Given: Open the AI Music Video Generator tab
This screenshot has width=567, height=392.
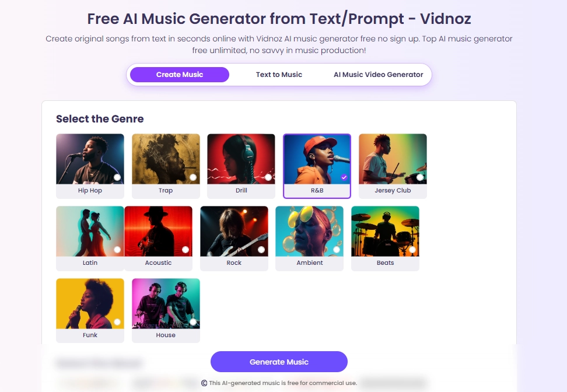Looking at the screenshot, I should click(x=378, y=75).
